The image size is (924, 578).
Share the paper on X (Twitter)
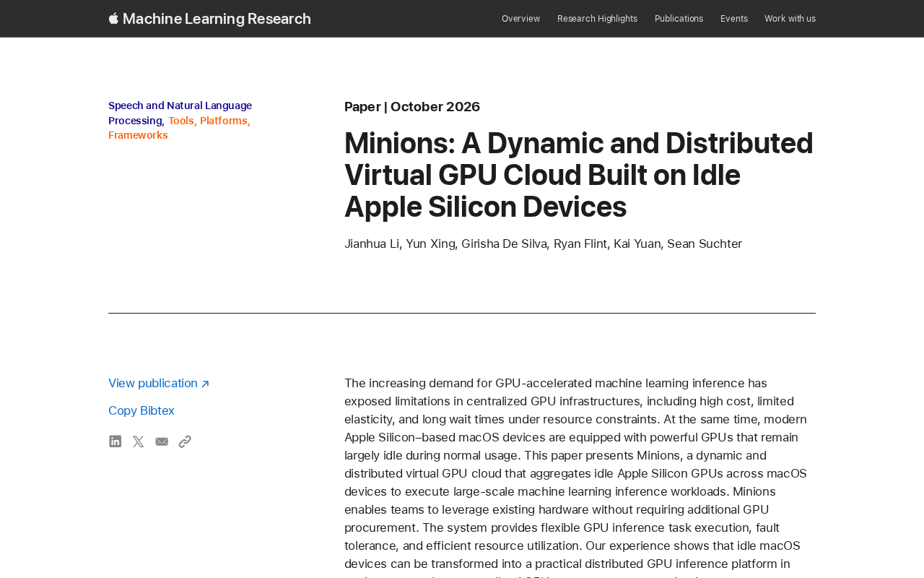click(139, 441)
